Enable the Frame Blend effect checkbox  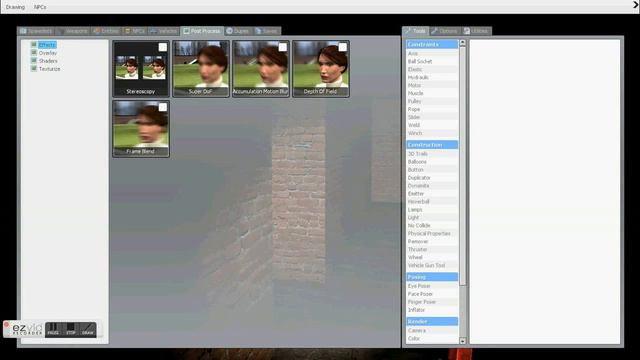(162, 107)
